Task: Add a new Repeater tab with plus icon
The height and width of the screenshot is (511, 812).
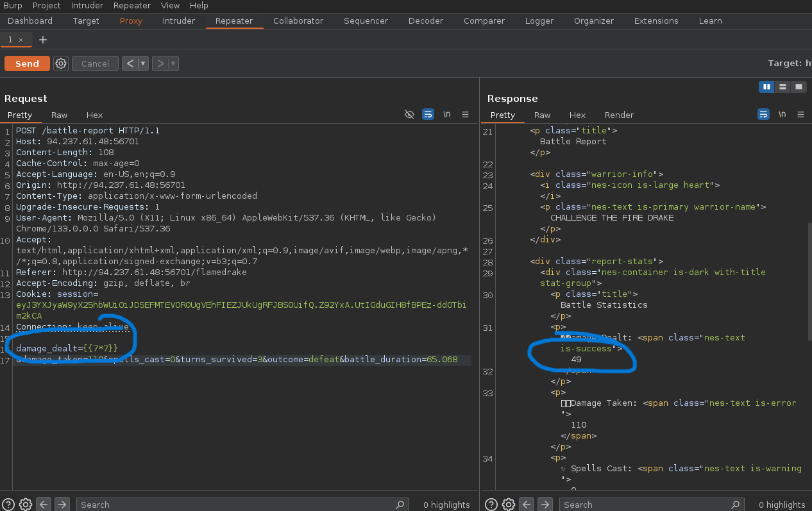Action: [x=43, y=40]
